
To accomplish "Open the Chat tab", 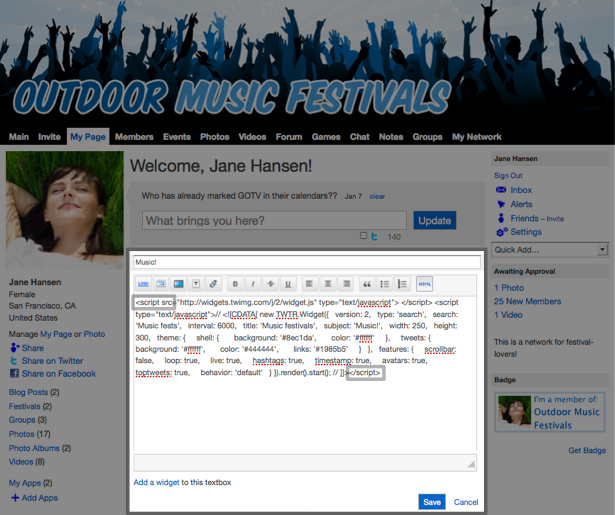I will (360, 137).
